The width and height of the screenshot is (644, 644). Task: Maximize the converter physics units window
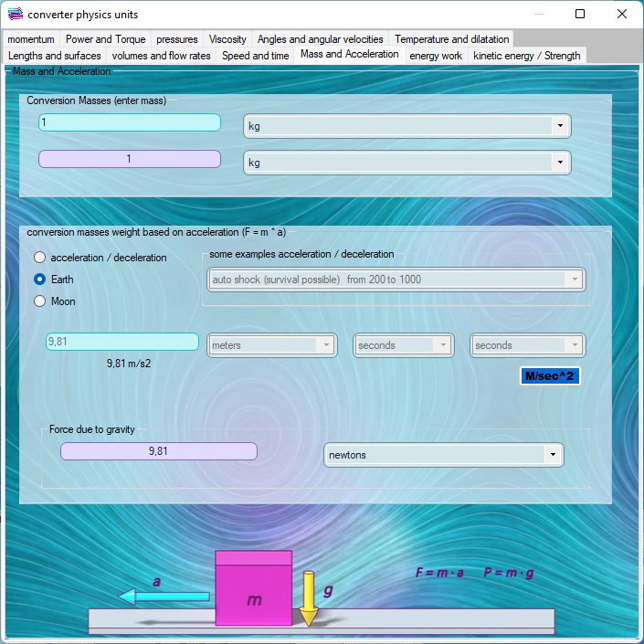[x=580, y=14]
